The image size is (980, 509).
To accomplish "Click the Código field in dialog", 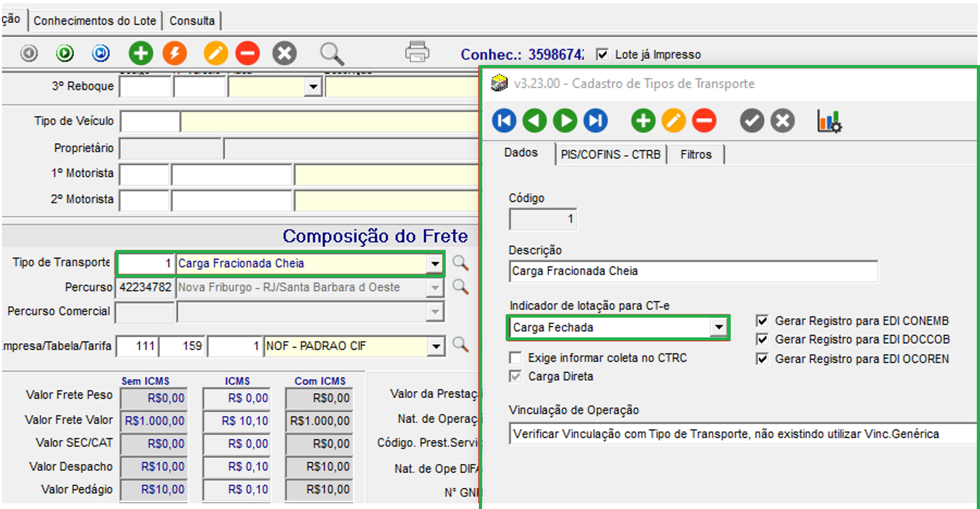I will (543, 219).
